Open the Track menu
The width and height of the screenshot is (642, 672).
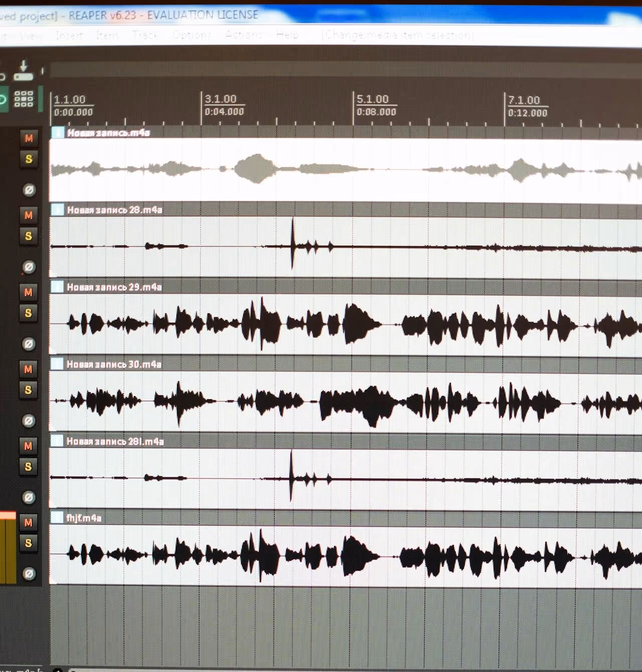145,36
